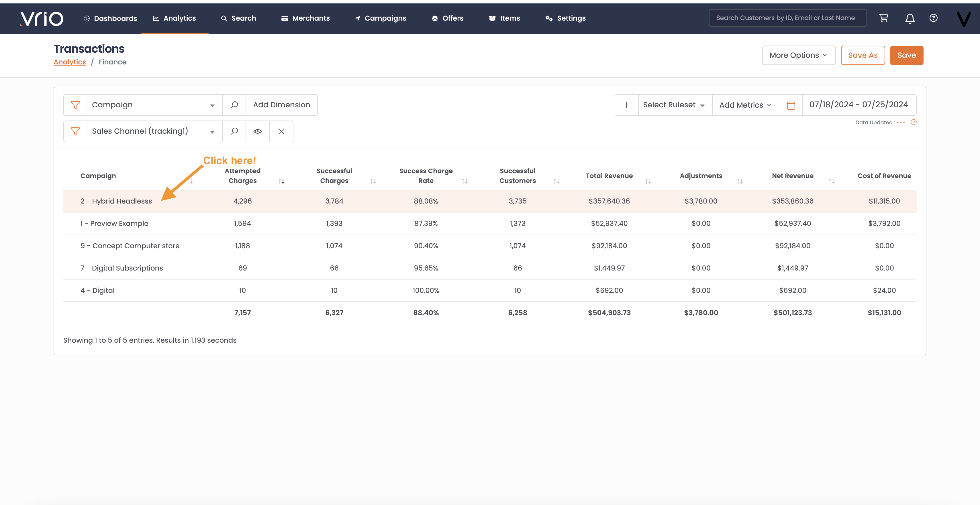
Task: Select the 9 - Concept Computer store row
Action: pyautogui.click(x=490, y=246)
